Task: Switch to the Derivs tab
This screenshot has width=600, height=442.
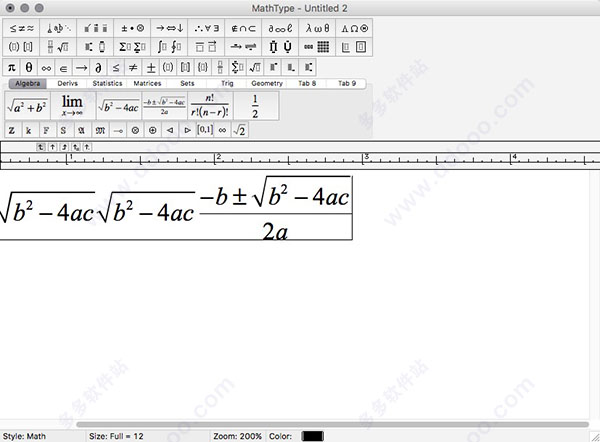Action: (67, 83)
